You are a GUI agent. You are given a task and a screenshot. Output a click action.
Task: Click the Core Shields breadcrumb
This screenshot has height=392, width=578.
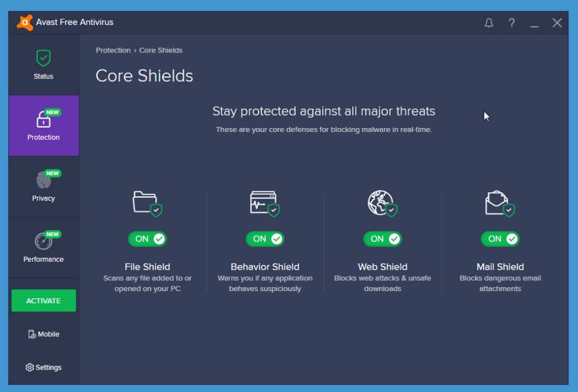tap(161, 50)
